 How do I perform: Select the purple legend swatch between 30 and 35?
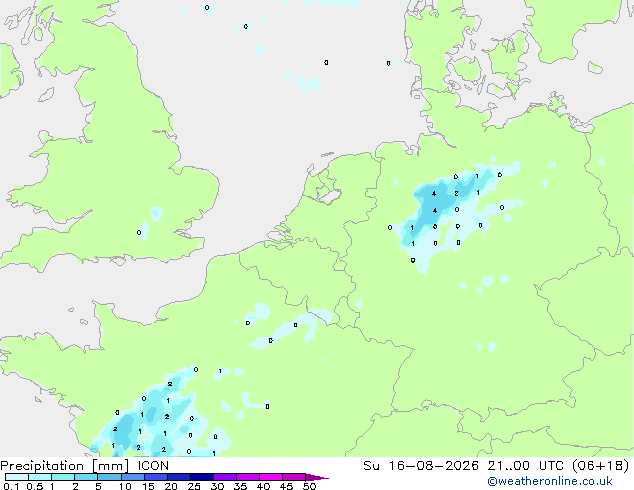pos(225,477)
